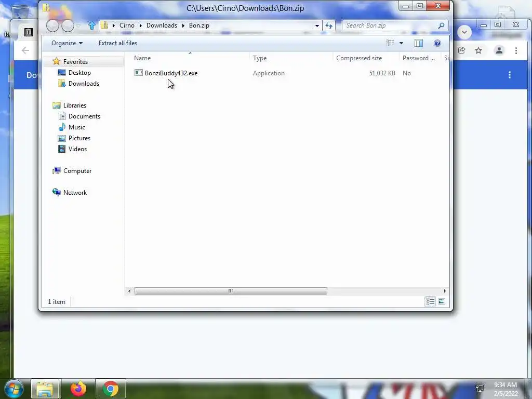This screenshot has width=532, height=399.
Task: Select Libraries in navigation pane
Action: tap(75, 105)
